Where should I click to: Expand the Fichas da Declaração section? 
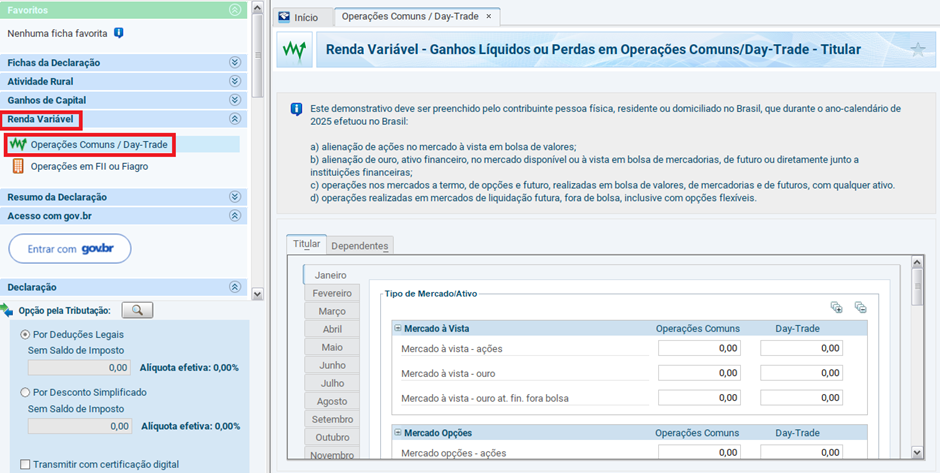click(235, 62)
